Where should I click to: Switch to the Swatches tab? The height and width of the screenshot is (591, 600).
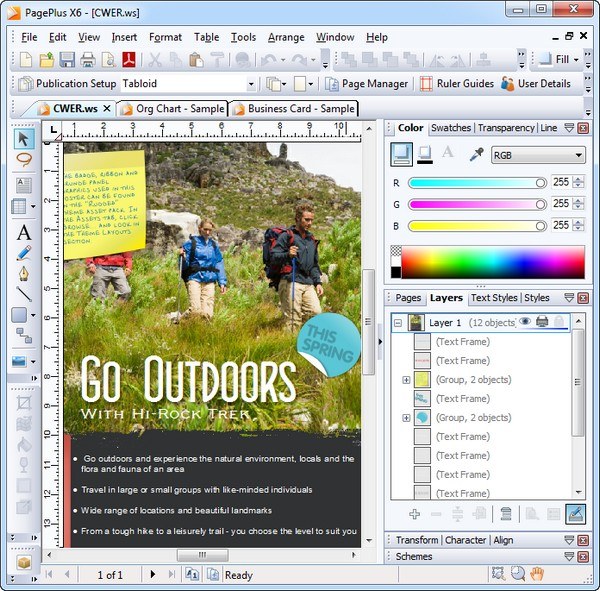pos(450,128)
